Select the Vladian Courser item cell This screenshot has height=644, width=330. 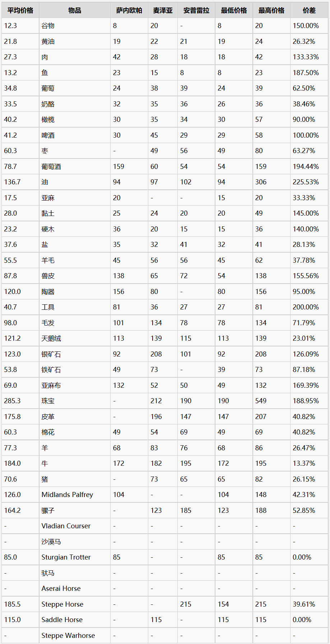(75, 526)
